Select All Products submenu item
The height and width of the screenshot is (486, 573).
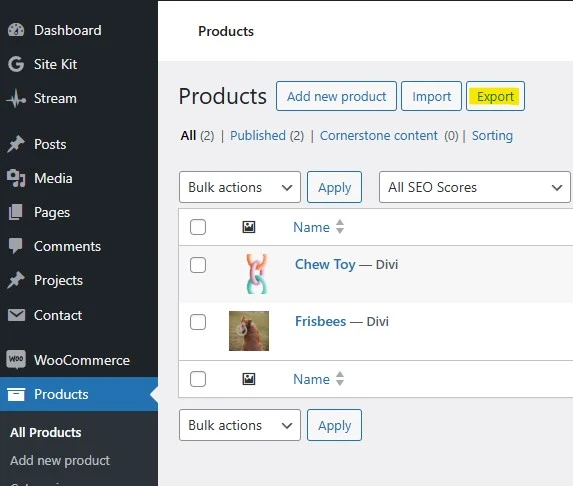[x=46, y=432]
